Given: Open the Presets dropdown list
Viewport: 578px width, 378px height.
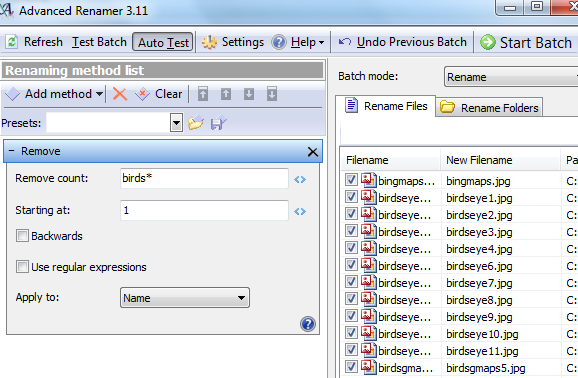Looking at the screenshot, I should point(177,123).
